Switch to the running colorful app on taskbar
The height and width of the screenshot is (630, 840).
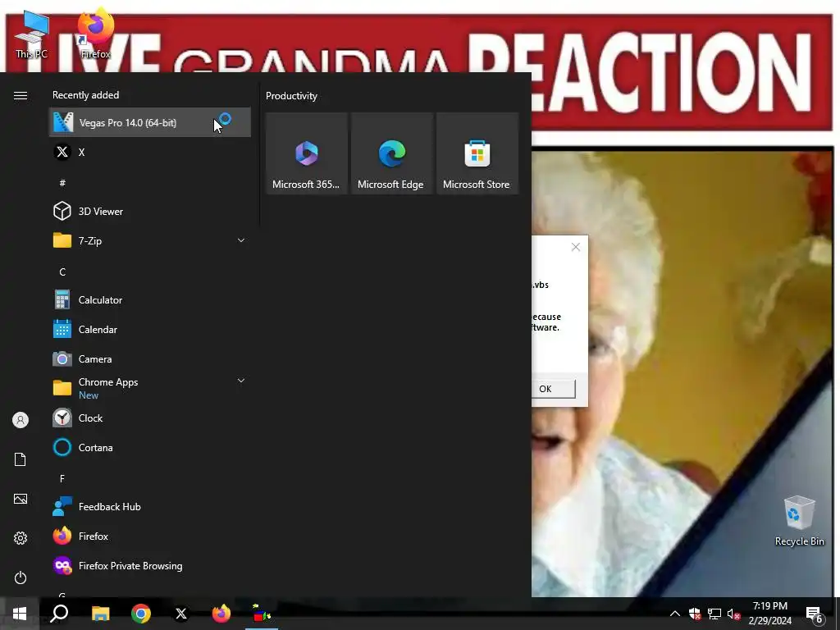[x=262, y=614]
